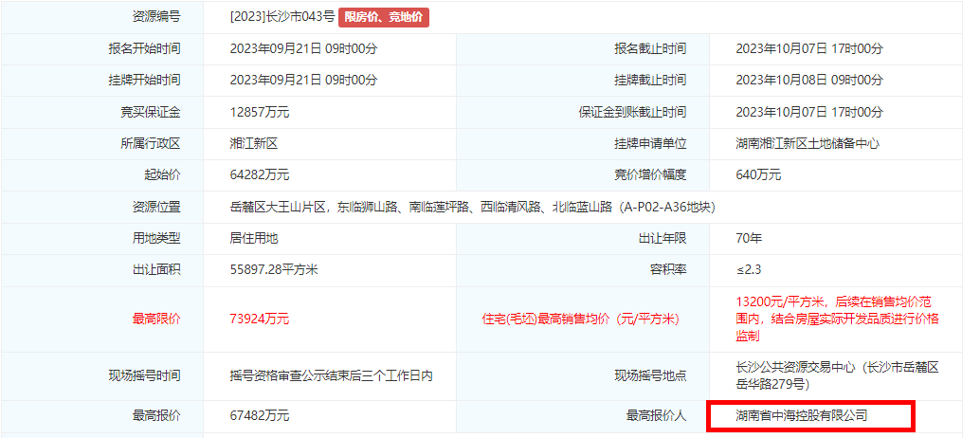980x438 pixels.
Task: Click the red 限房价、竞地价 tag
Action: click(x=384, y=17)
